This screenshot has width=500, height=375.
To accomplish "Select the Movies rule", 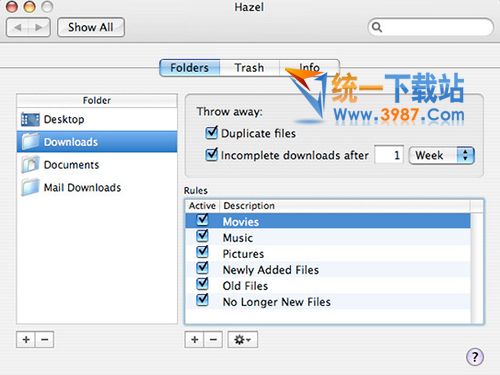I will tap(328, 221).
